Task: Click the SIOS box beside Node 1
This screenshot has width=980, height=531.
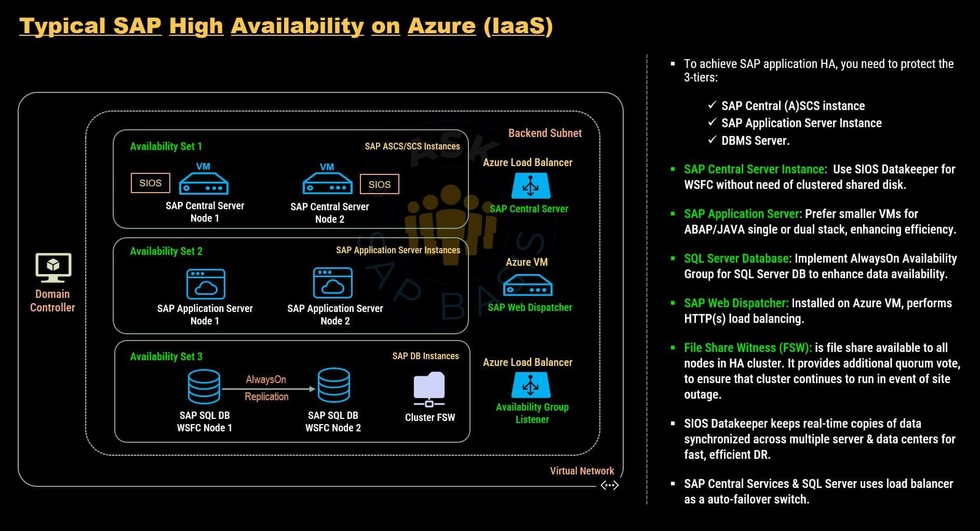Action: click(150, 183)
